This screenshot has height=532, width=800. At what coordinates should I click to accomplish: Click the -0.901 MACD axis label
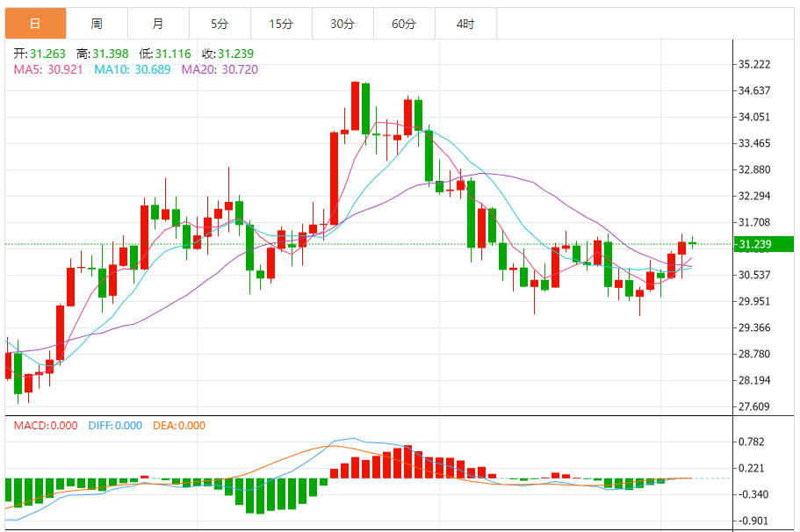(x=753, y=521)
